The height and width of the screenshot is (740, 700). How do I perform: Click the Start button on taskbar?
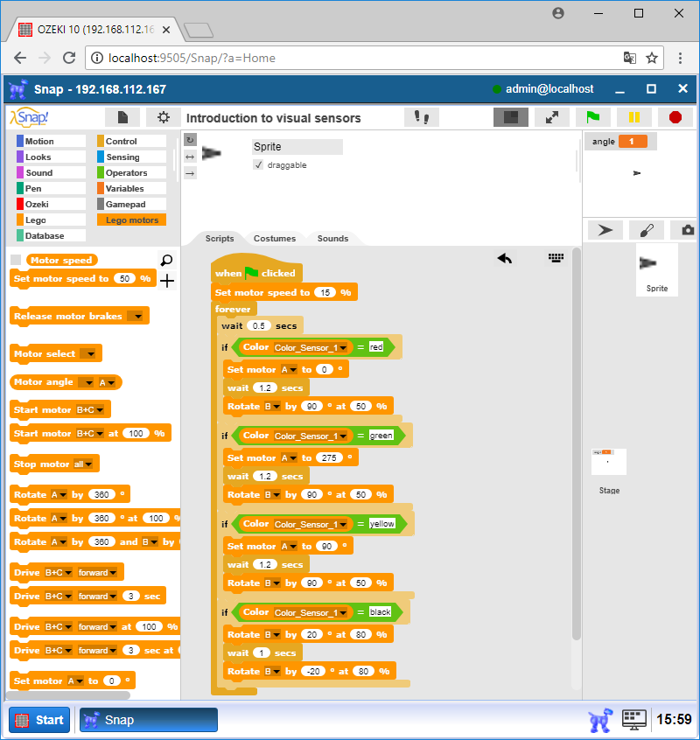(39, 720)
